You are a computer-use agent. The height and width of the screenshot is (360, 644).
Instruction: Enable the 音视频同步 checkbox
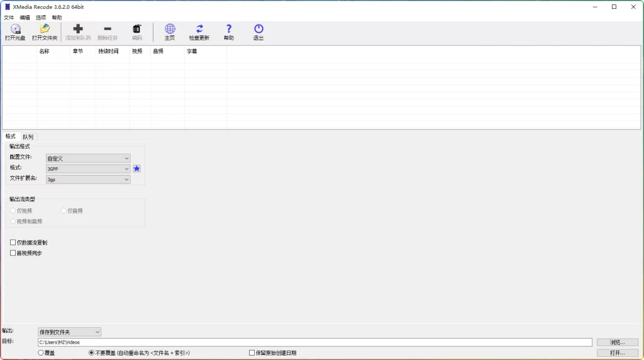(x=13, y=253)
